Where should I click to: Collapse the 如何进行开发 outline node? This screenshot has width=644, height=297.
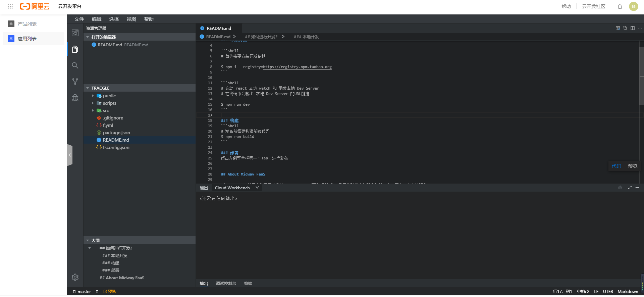(90, 248)
